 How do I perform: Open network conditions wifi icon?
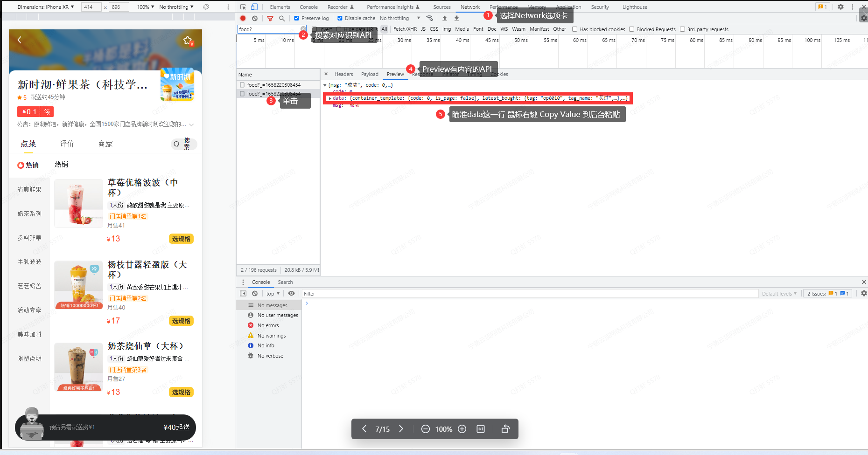click(430, 18)
